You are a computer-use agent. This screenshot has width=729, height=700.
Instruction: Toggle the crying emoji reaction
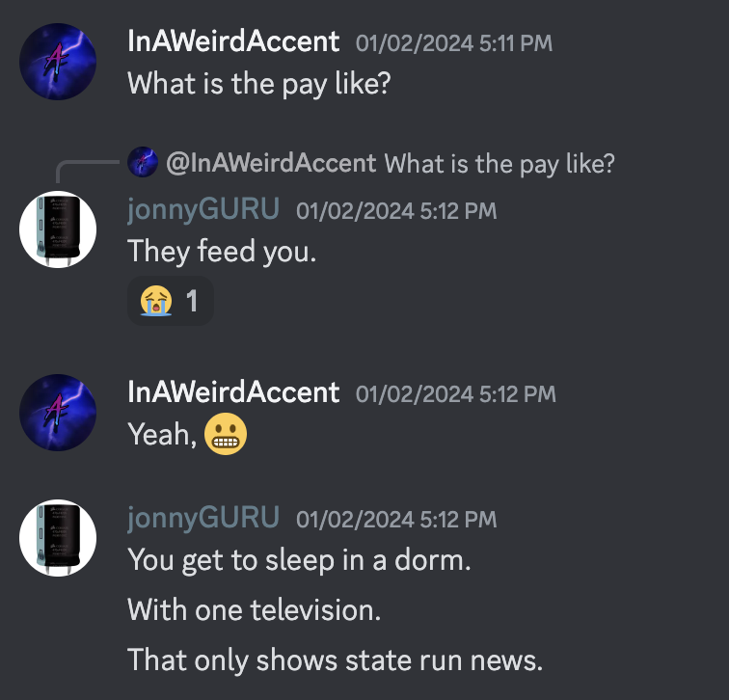coord(171,301)
